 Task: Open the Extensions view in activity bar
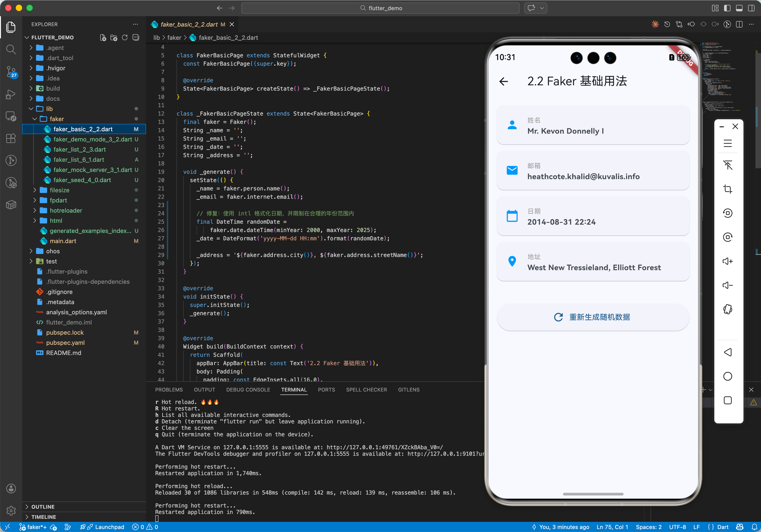click(11, 138)
